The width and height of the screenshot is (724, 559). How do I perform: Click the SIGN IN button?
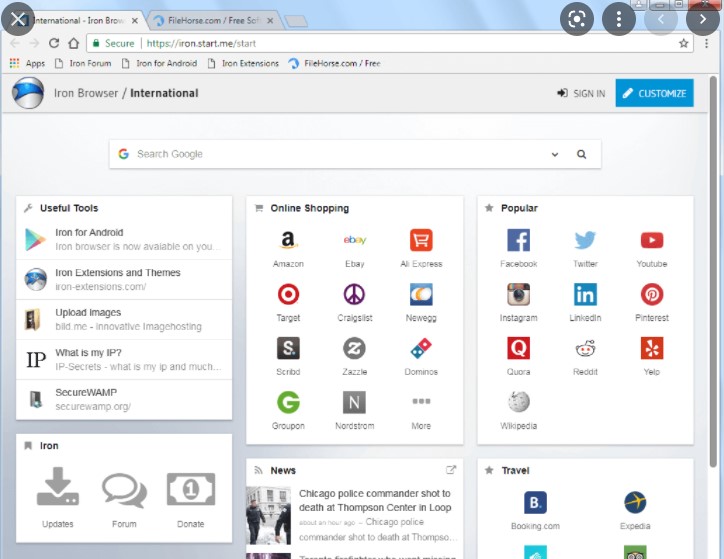(x=581, y=93)
